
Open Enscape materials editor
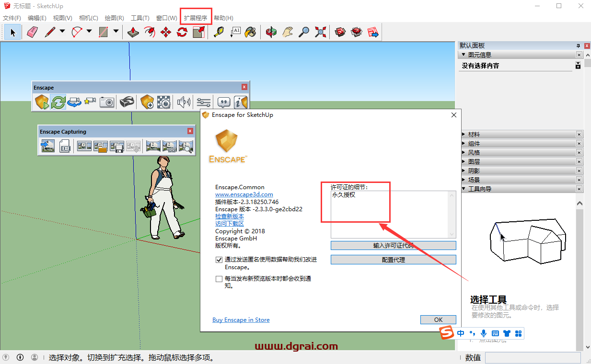[x=163, y=102]
